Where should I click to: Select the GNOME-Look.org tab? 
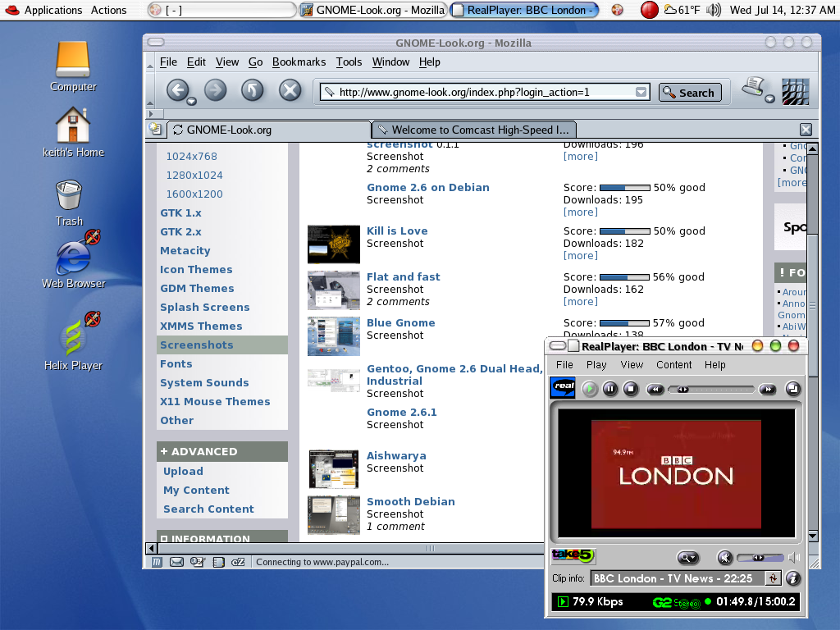269,130
